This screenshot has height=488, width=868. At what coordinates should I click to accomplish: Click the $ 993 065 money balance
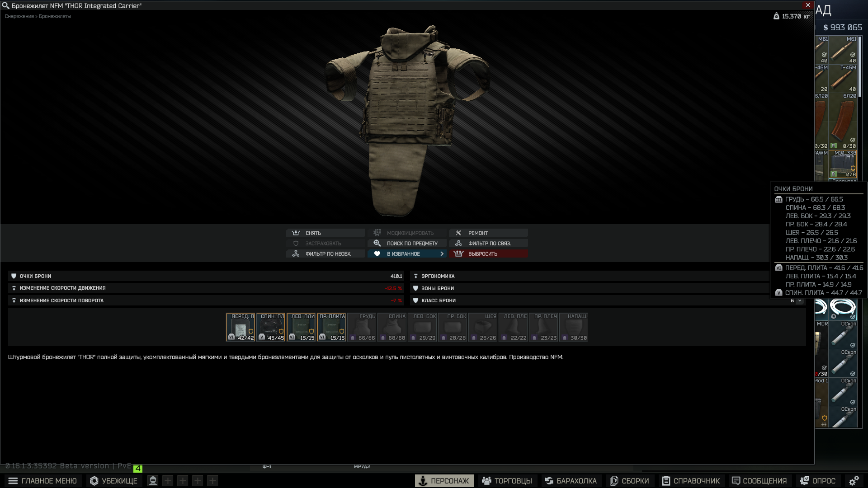843,28
